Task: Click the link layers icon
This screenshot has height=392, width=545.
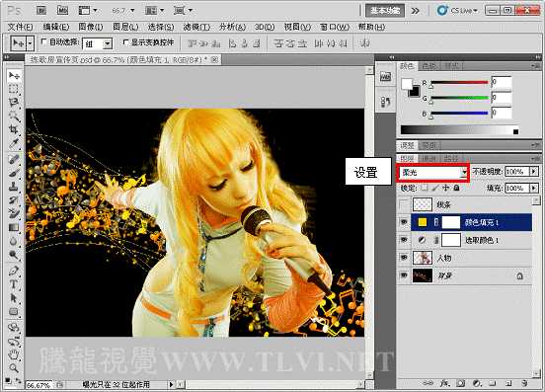Action: pyautogui.click(x=428, y=383)
